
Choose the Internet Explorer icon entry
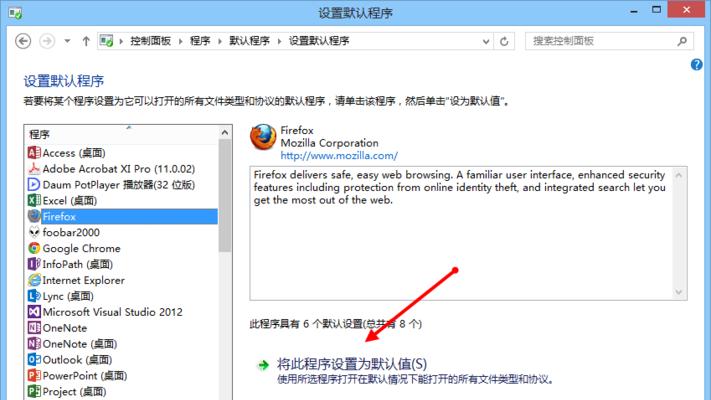point(34,280)
